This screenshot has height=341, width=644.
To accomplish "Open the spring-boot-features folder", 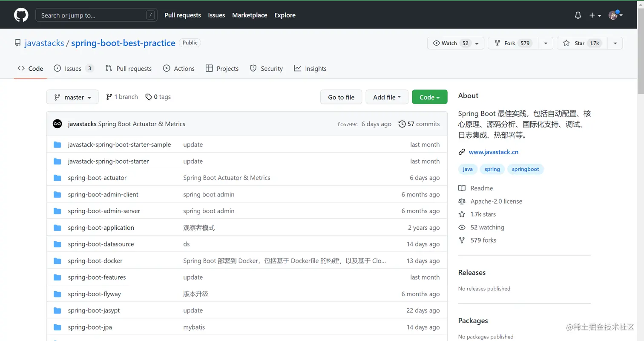I will pos(97,277).
